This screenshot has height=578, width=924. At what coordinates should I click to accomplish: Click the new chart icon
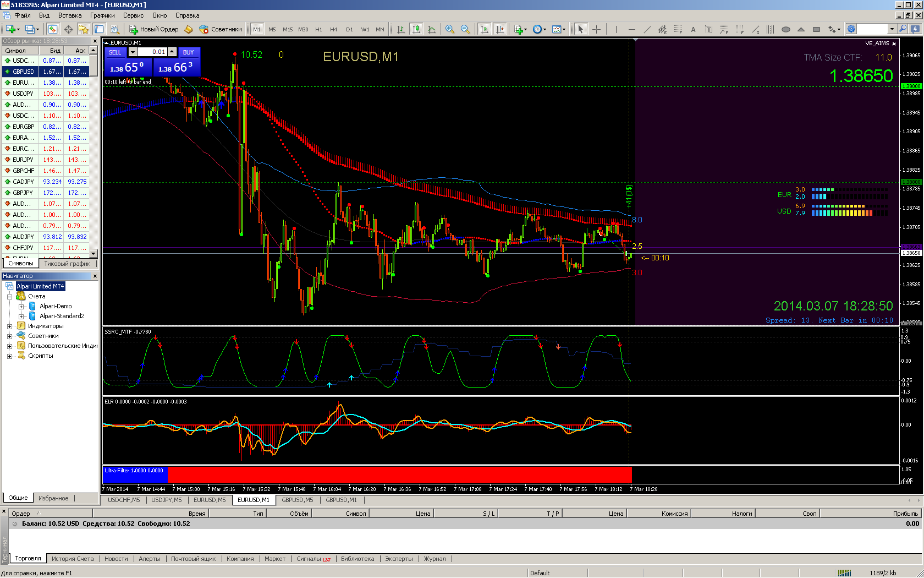(x=10, y=29)
